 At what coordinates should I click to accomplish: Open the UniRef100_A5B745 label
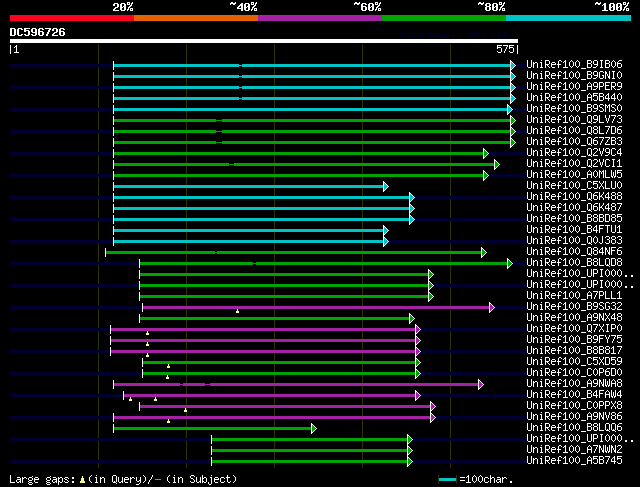[x=574, y=461]
